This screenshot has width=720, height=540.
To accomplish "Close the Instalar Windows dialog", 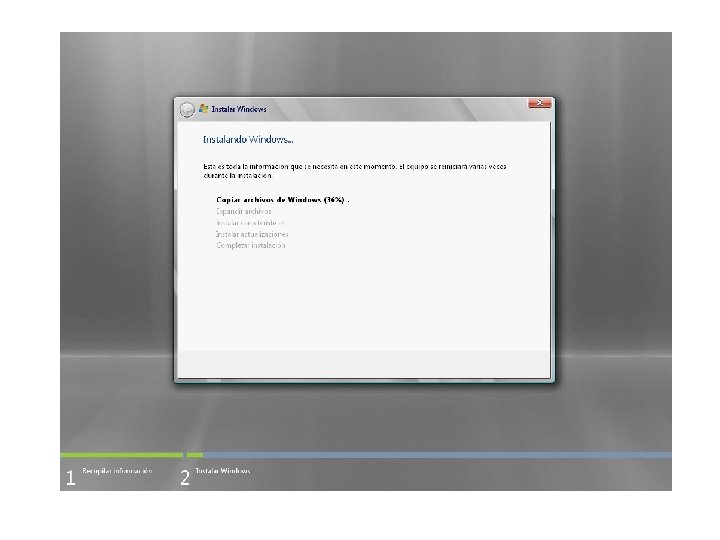I will pyautogui.click(x=540, y=103).
